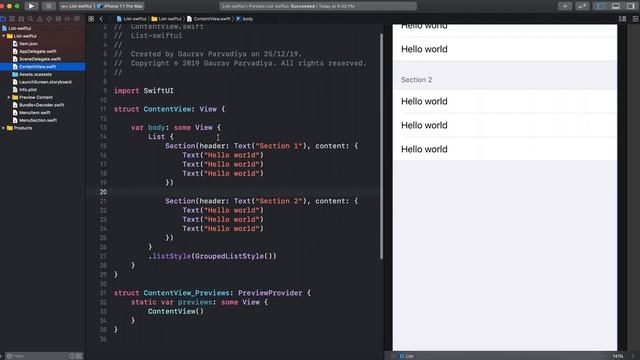Screen dimensions: 640x360
Task: Toggle the inspectors panel visibility
Action: (631, 6)
